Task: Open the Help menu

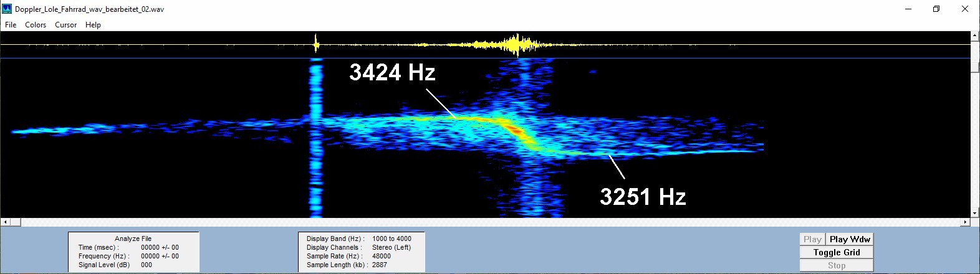Action: (x=93, y=25)
